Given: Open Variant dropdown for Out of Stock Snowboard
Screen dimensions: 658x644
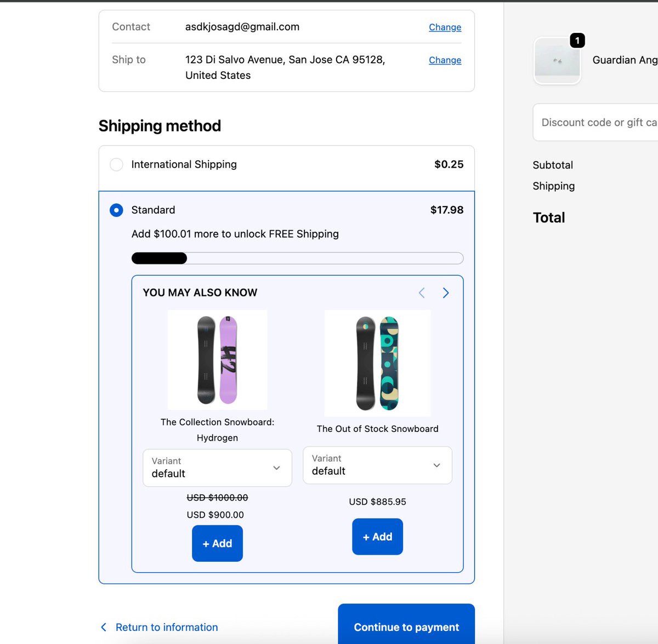Looking at the screenshot, I should [x=377, y=465].
